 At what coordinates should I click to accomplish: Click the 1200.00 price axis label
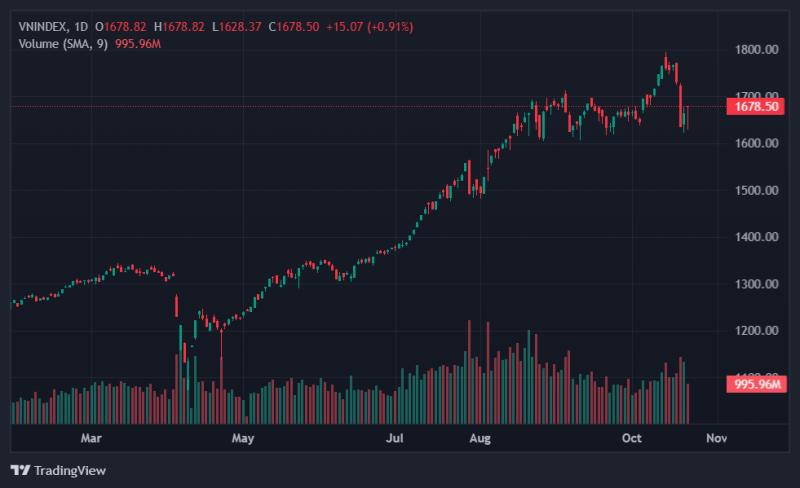(757, 331)
